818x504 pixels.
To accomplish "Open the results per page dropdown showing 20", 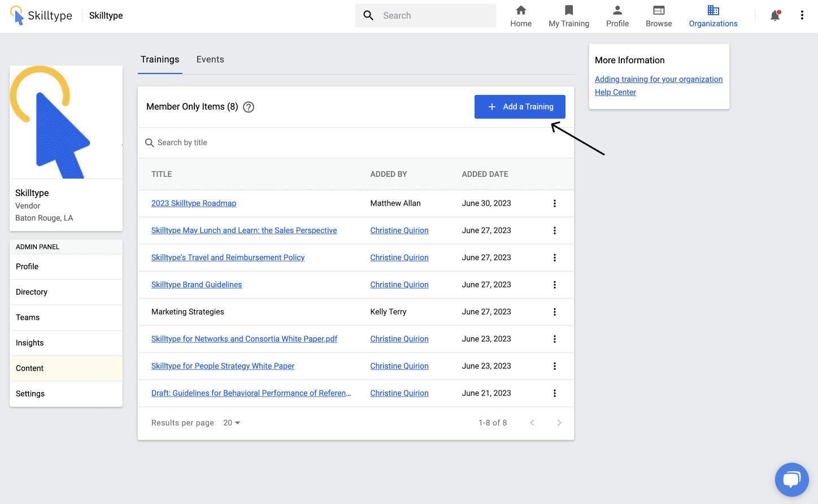I will coord(232,423).
